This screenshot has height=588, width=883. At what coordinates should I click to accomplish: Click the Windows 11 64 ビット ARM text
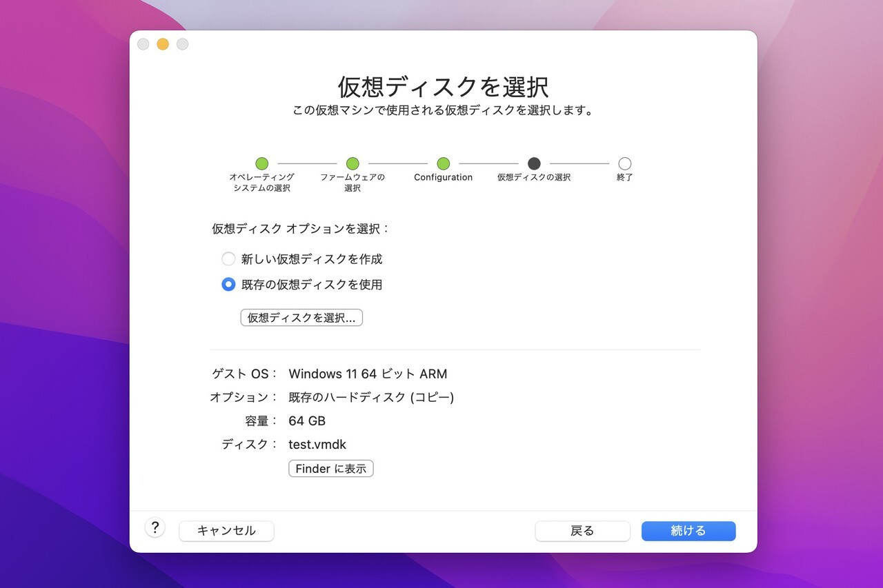point(368,374)
